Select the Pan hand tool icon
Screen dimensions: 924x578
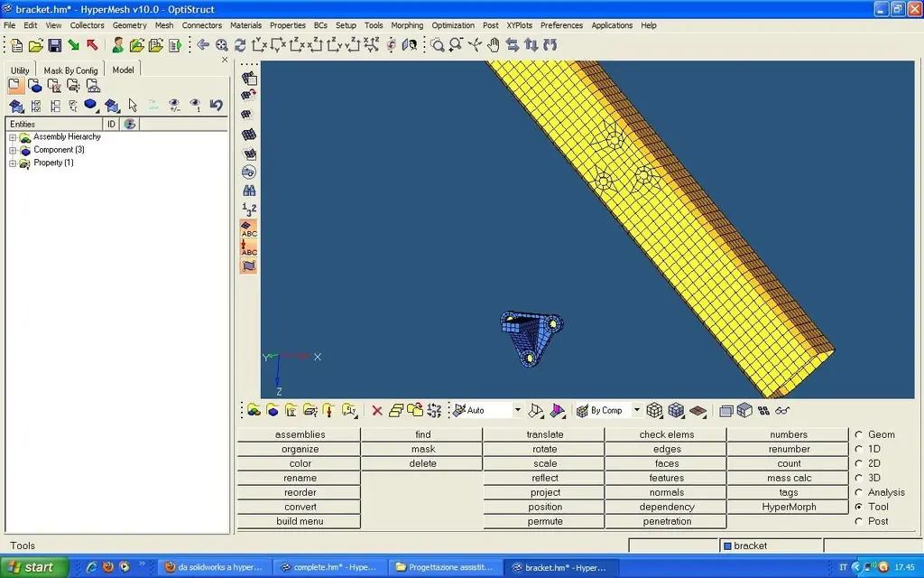(494, 45)
